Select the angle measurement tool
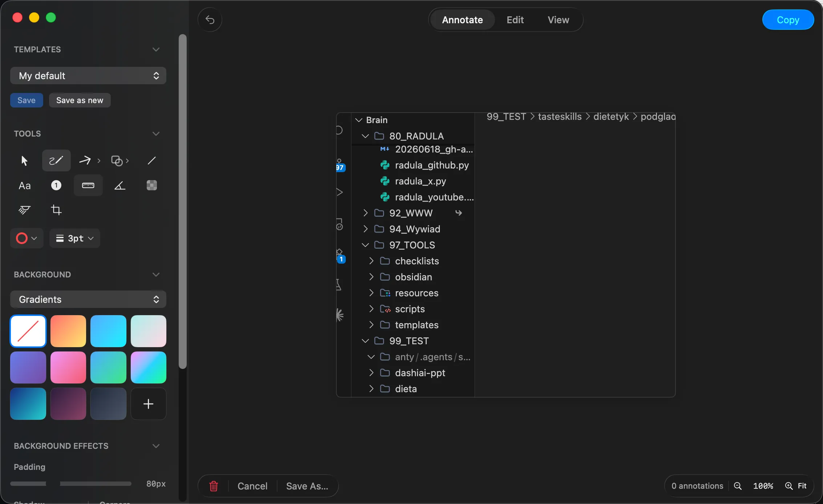The height and width of the screenshot is (504, 823). [120, 186]
